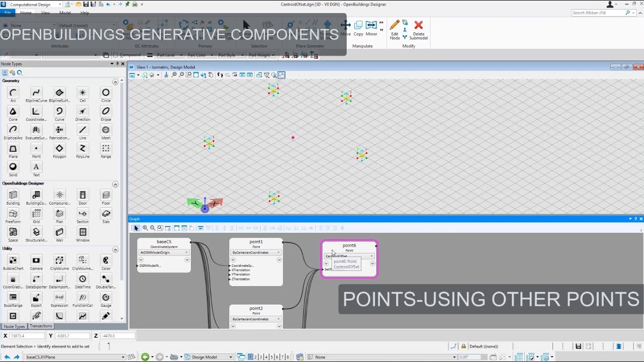Toggle view 1 button
The width and height of the screenshot is (644, 362).
[250, 357]
